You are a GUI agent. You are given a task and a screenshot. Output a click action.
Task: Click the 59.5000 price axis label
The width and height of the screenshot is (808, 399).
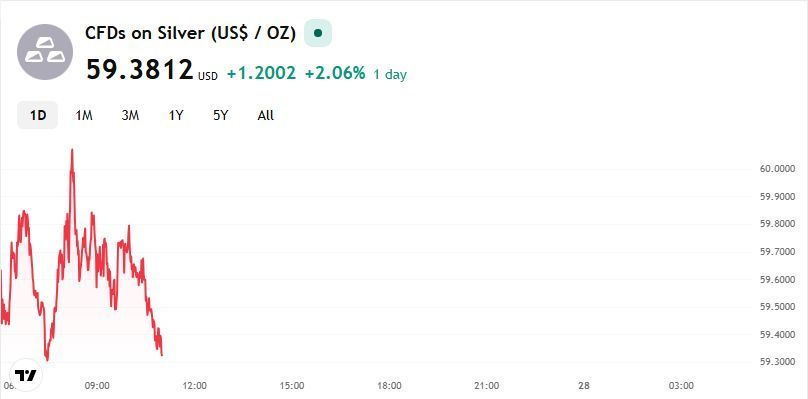pos(777,307)
